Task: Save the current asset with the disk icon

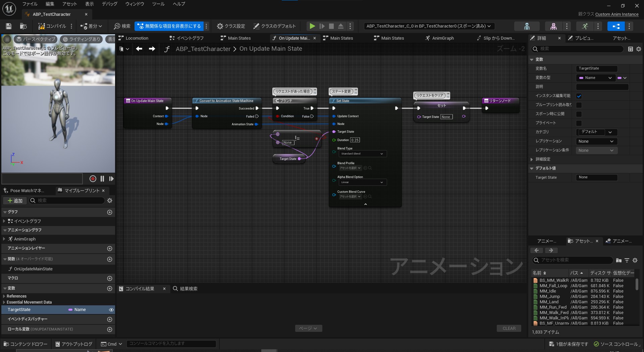Action: [8, 26]
